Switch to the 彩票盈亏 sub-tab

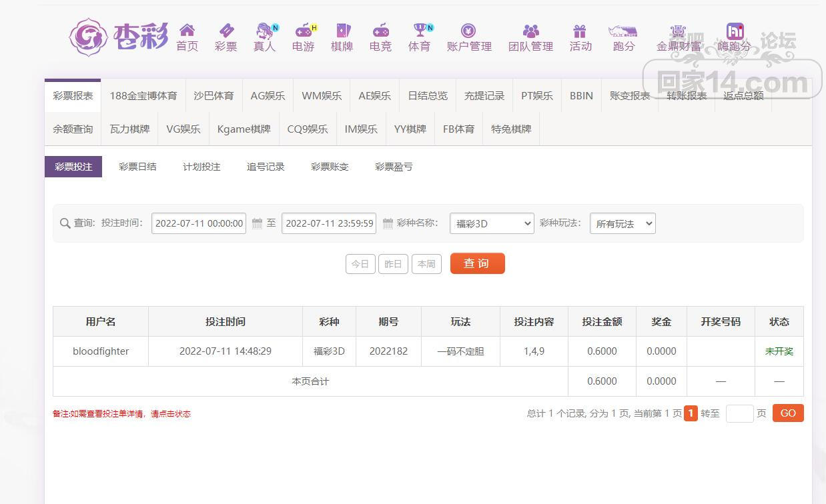(394, 167)
